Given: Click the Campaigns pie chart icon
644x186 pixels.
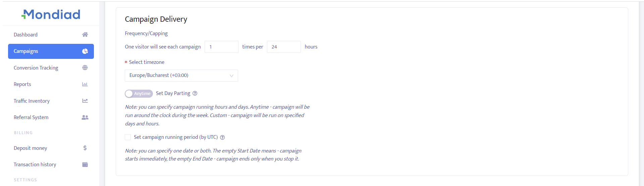Looking at the screenshot, I should (x=85, y=51).
